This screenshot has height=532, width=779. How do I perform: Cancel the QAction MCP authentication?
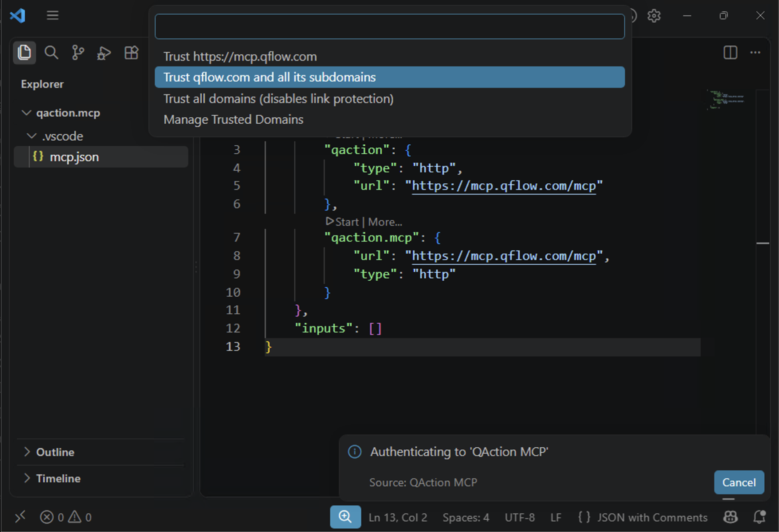point(739,482)
